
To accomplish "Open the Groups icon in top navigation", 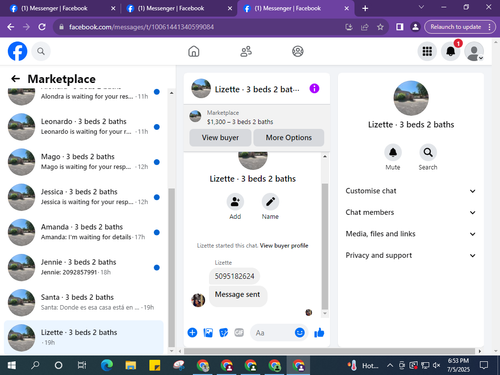I will click(298, 51).
